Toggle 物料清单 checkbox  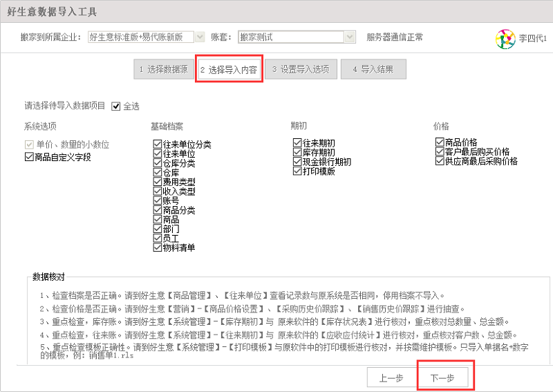pyautogui.click(x=158, y=248)
